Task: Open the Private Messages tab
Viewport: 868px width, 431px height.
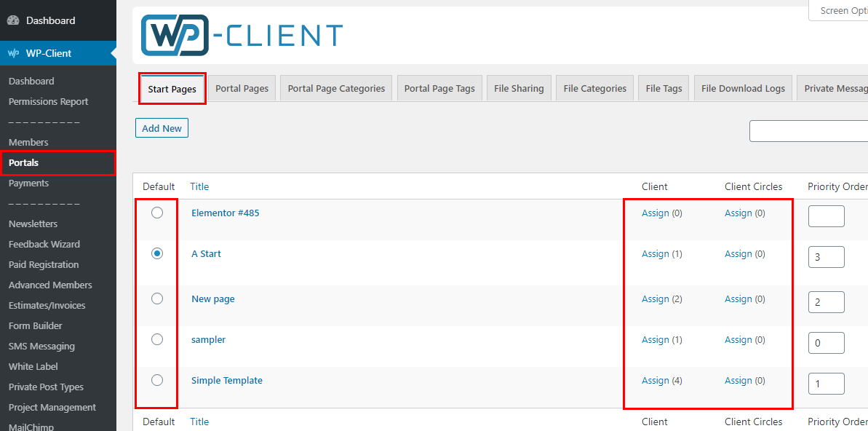Action: pyautogui.click(x=832, y=89)
